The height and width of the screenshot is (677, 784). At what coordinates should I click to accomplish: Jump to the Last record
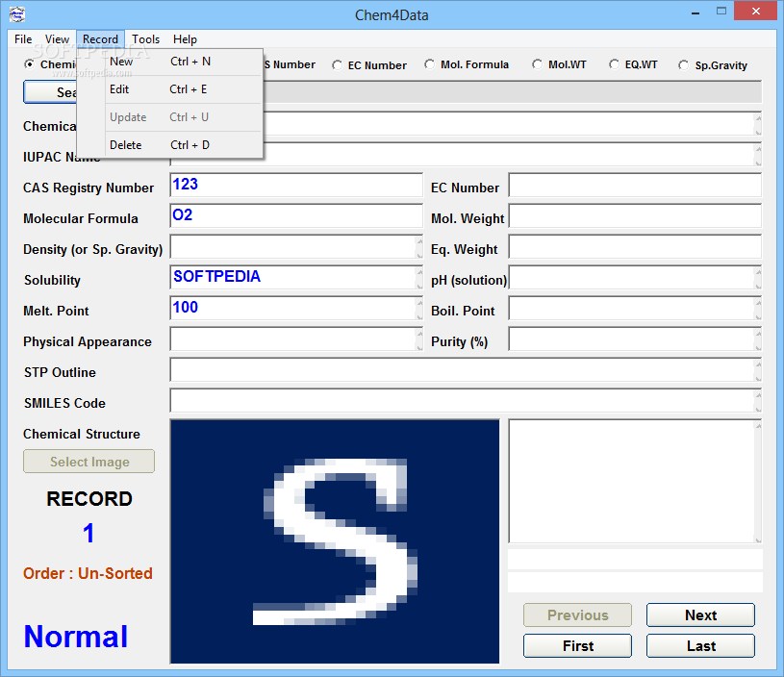pos(700,645)
